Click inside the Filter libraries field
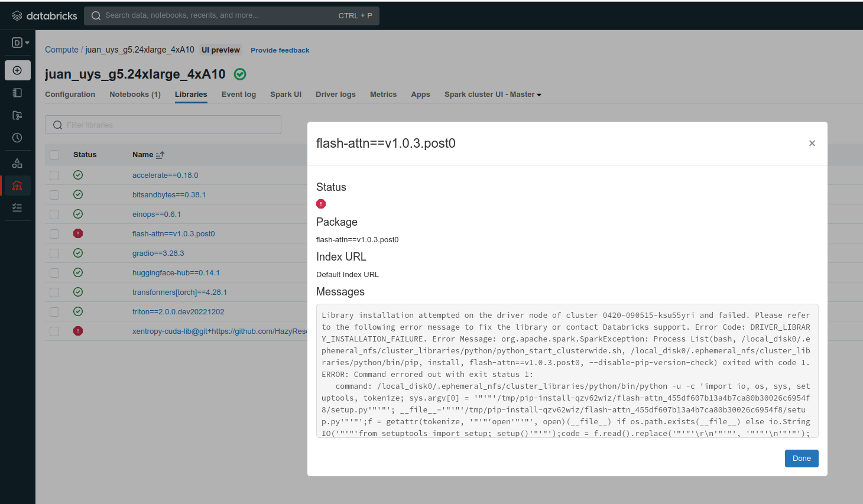863x504 pixels. pyautogui.click(x=163, y=125)
